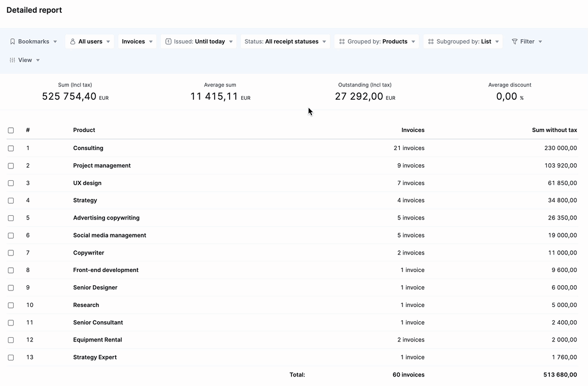Open the Invoices type dropdown
Viewport: 588px width, 386px height.
pyautogui.click(x=137, y=42)
